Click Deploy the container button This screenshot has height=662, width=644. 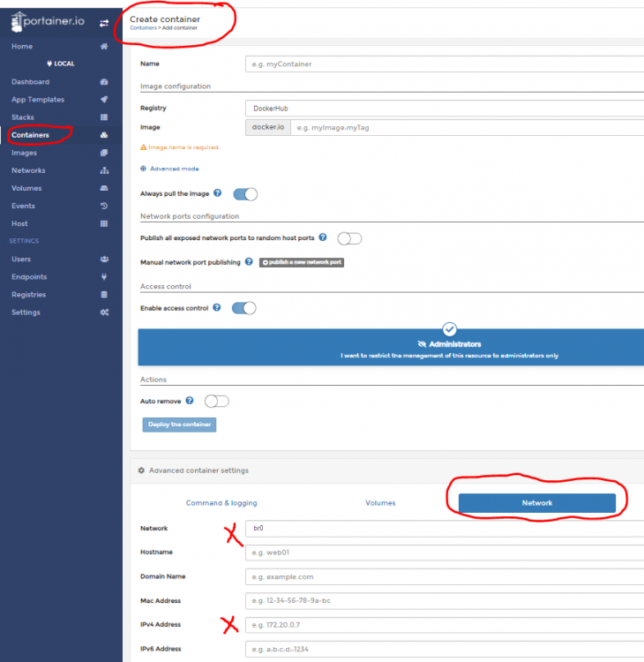coord(179,425)
